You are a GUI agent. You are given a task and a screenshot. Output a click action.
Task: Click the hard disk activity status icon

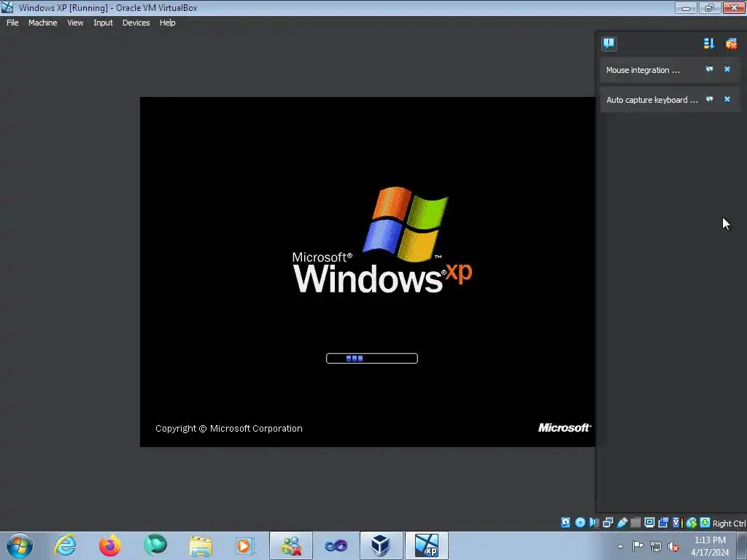pos(565,523)
